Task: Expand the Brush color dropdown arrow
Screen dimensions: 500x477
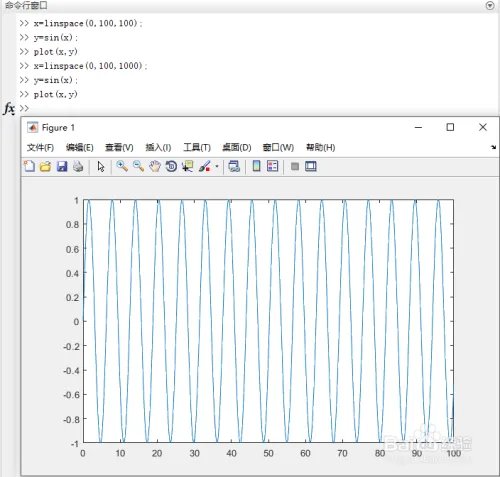Action: click(x=217, y=166)
